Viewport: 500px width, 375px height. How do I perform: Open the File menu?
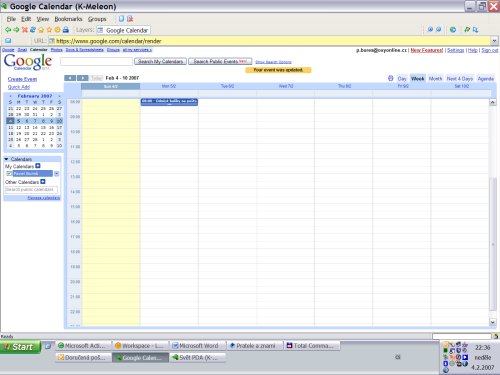tap(11, 19)
